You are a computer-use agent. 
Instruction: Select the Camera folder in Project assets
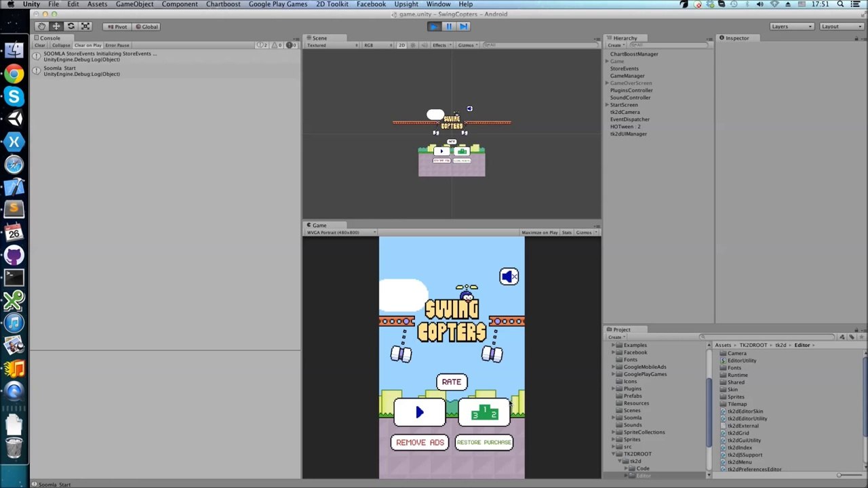point(736,353)
